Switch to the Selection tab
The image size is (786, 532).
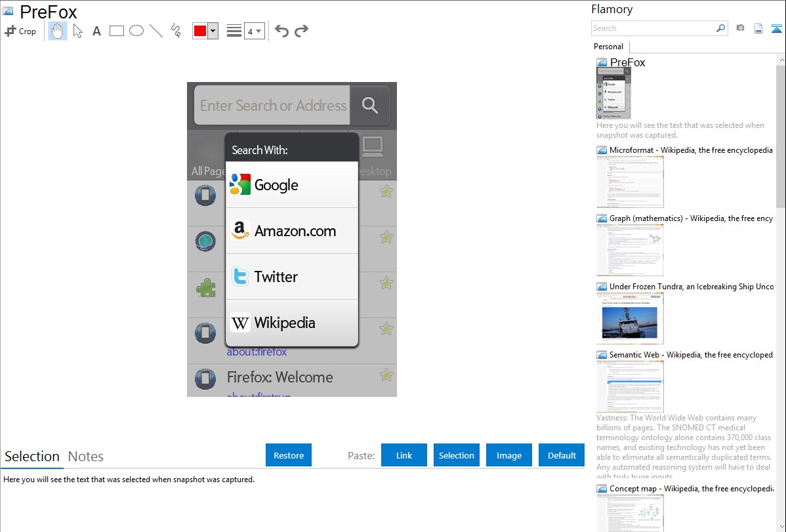point(32,457)
